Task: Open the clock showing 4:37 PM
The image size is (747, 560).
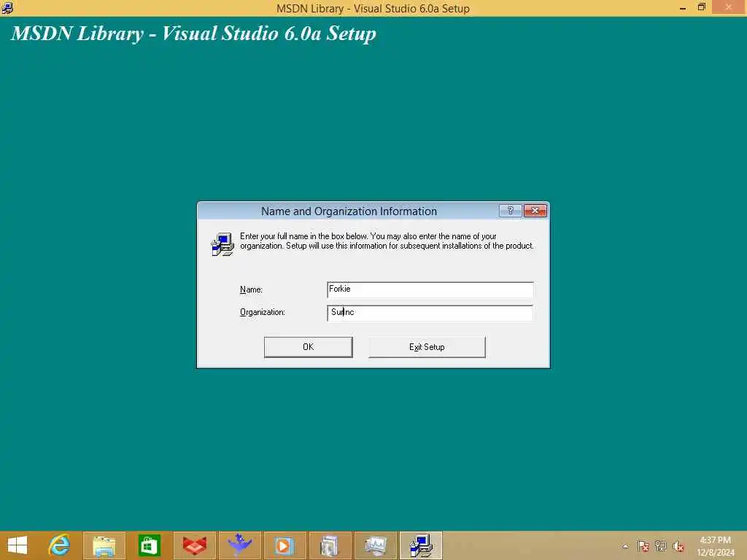Action: pyautogui.click(x=715, y=546)
